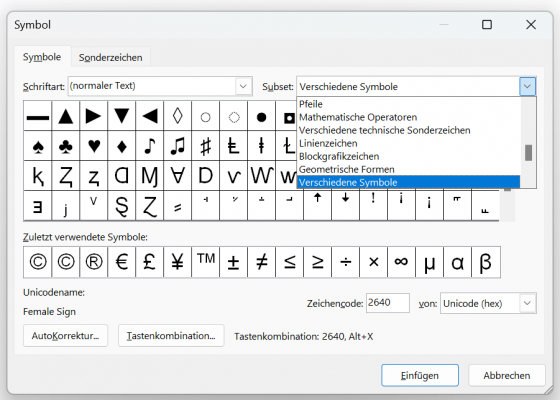Select the black left-pointing triangle symbol

pyautogui.click(x=150, y=116)
